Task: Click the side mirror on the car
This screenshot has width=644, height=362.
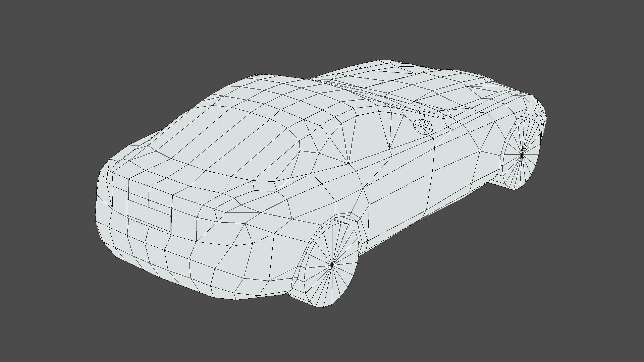Action: [x=424, y=127]
